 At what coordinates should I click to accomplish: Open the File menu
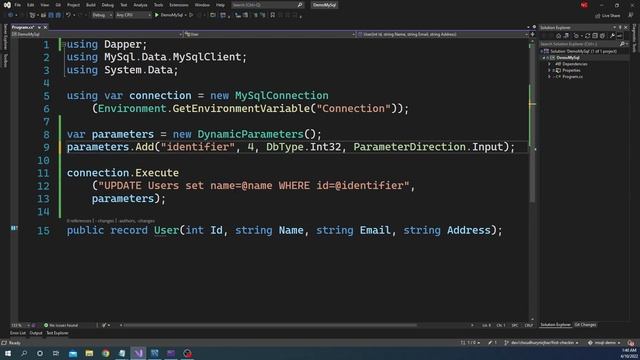(x=18, y=5)
